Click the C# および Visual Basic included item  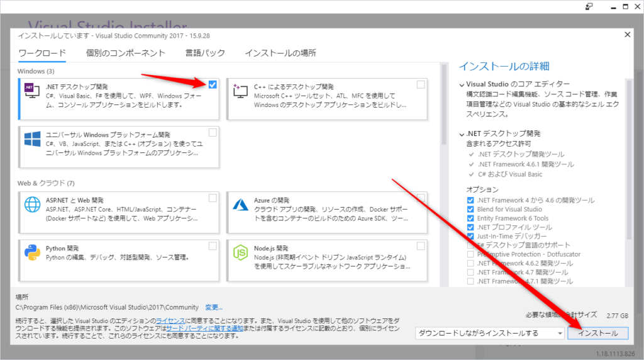pyautogui.click(x=509, y=174)
